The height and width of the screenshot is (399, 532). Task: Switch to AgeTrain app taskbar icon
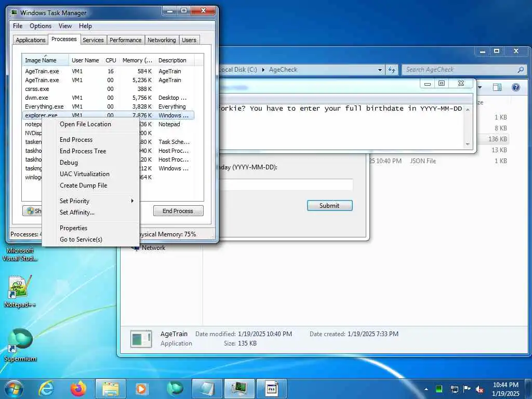(271, 389)
